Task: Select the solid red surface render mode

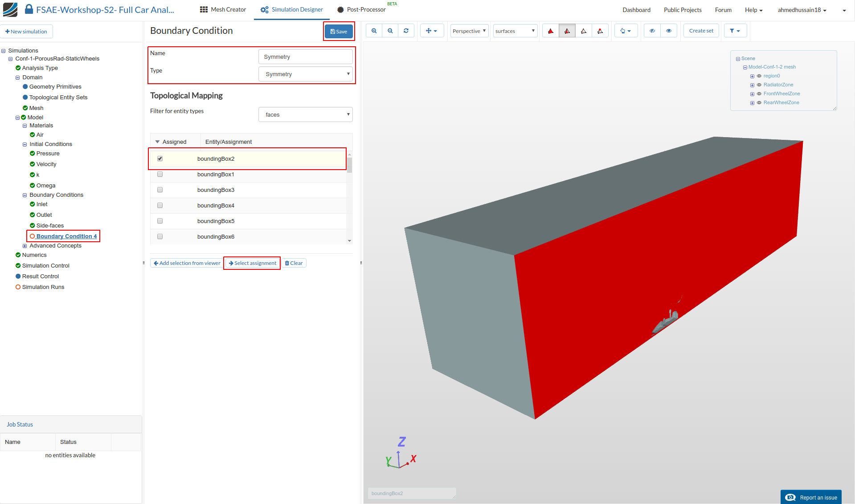Action: tap(551, 31)
